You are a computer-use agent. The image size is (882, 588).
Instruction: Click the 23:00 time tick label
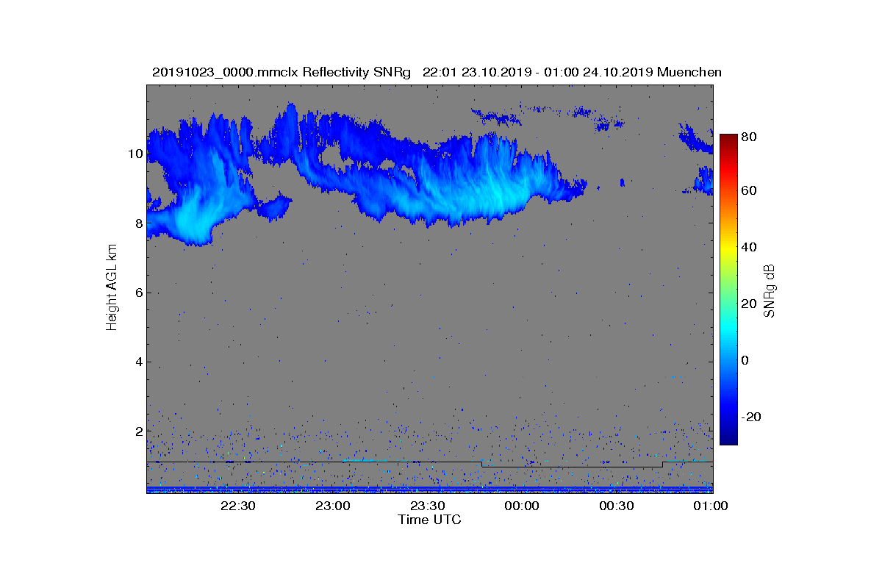[332, 506]
